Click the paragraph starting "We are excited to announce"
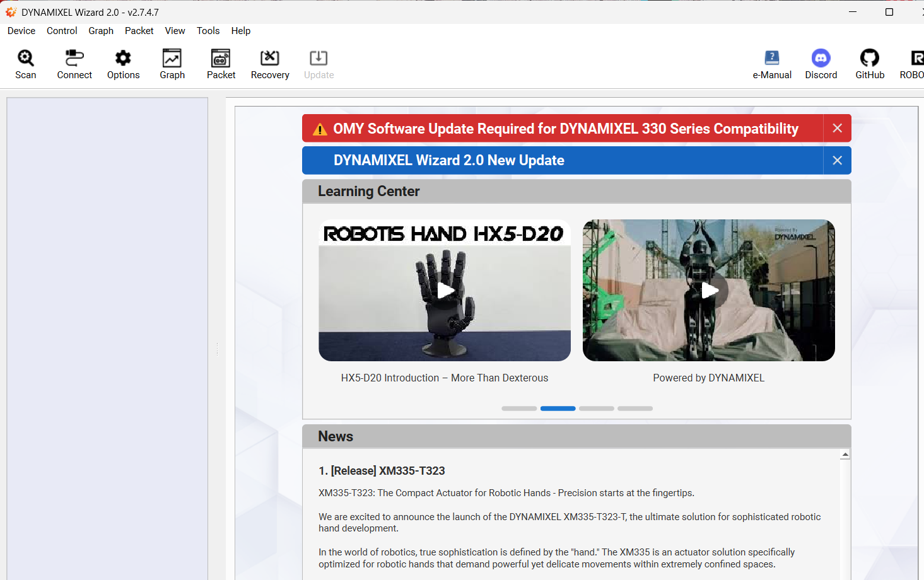 click(570, 523)
